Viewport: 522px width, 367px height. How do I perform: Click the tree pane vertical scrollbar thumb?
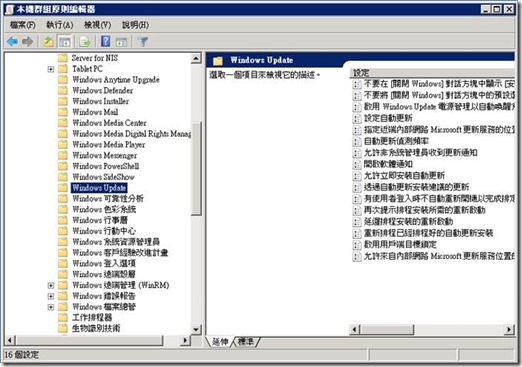pos(196,168)
